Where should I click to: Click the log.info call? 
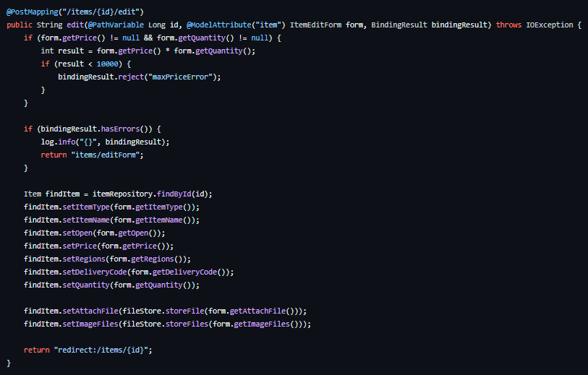click(x=58, y=142)
